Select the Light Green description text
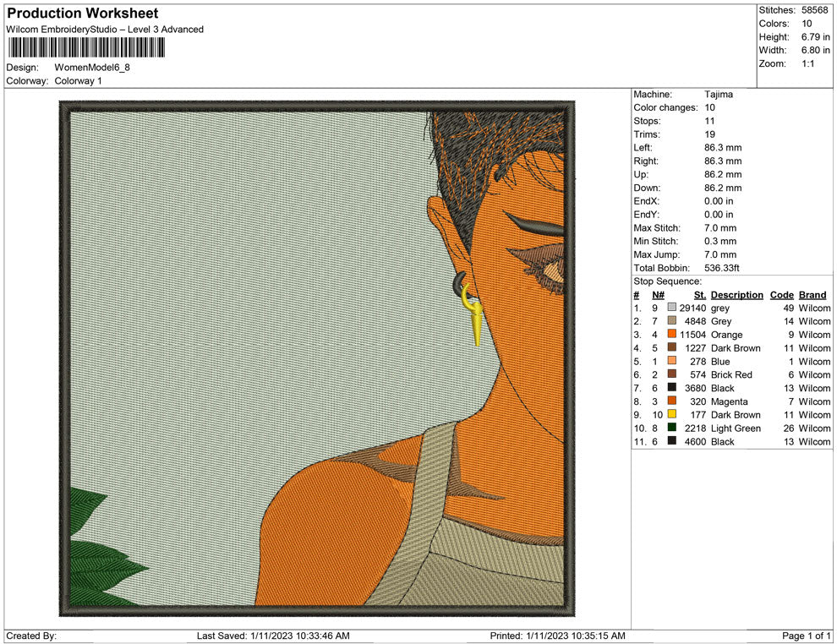This screenshot has height=644, width=837. pos(736,428)
